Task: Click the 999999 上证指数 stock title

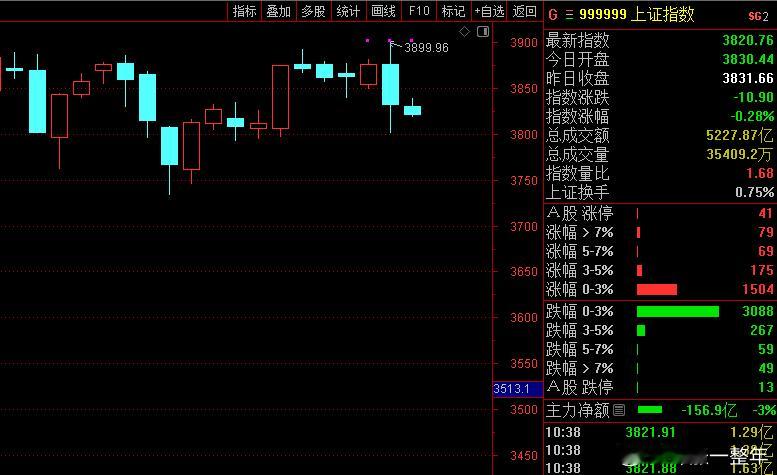Action: click(637, 14)
